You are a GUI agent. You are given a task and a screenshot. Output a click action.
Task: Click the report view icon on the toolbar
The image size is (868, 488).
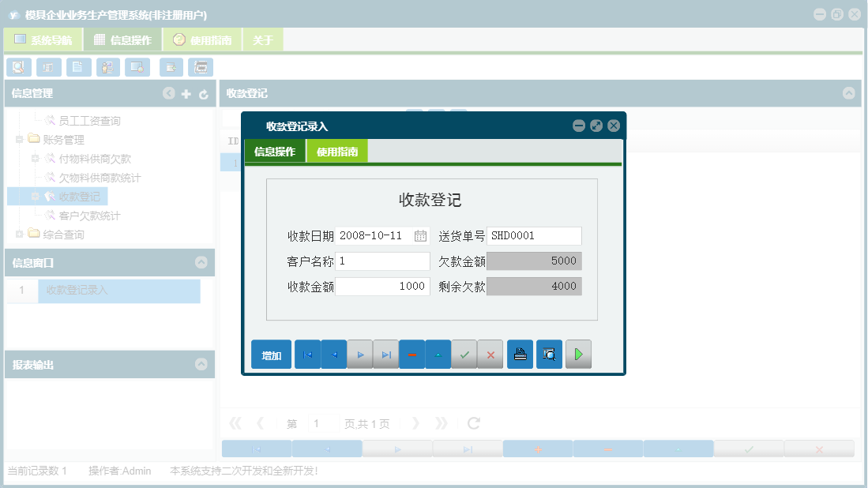pos(48,67)
